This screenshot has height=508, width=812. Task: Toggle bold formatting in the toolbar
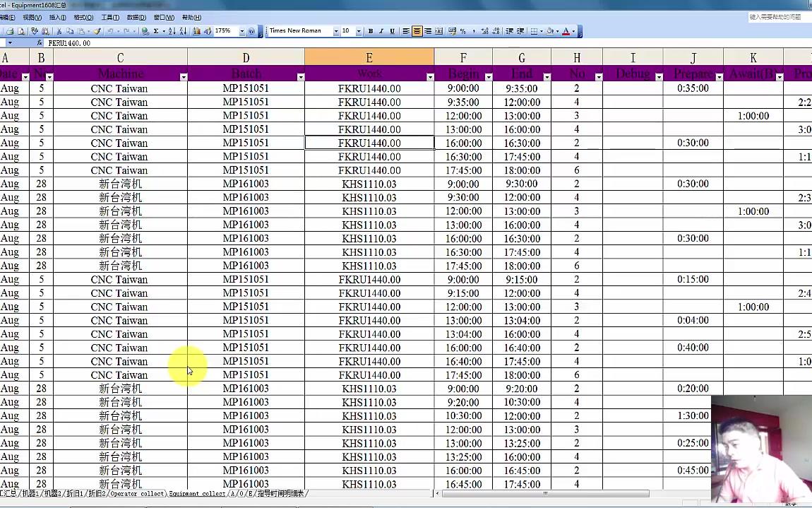[370, 31]
